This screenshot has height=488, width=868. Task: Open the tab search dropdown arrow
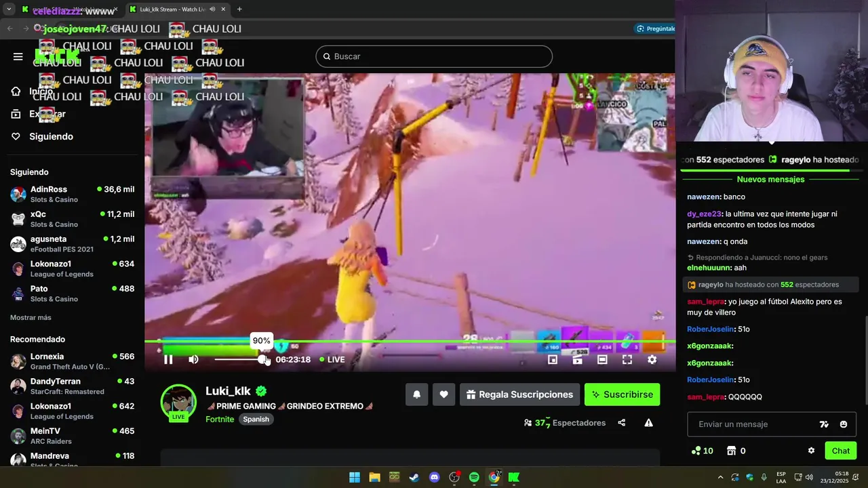(9, 9)
